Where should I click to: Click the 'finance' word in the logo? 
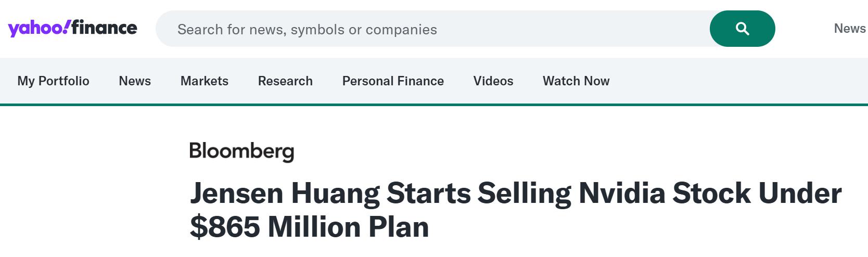[105, 27]
